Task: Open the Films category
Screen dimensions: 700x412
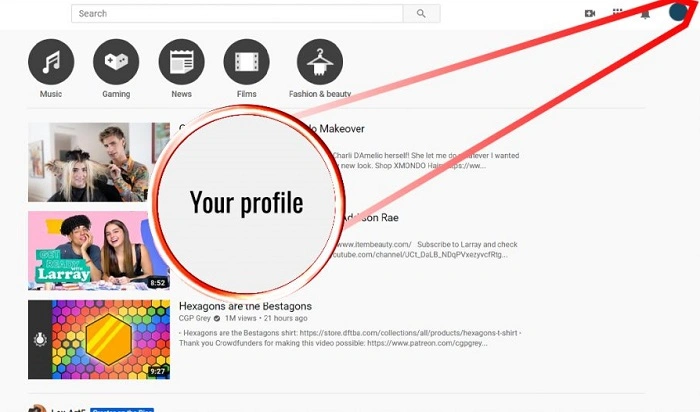Action: (246, 62)
